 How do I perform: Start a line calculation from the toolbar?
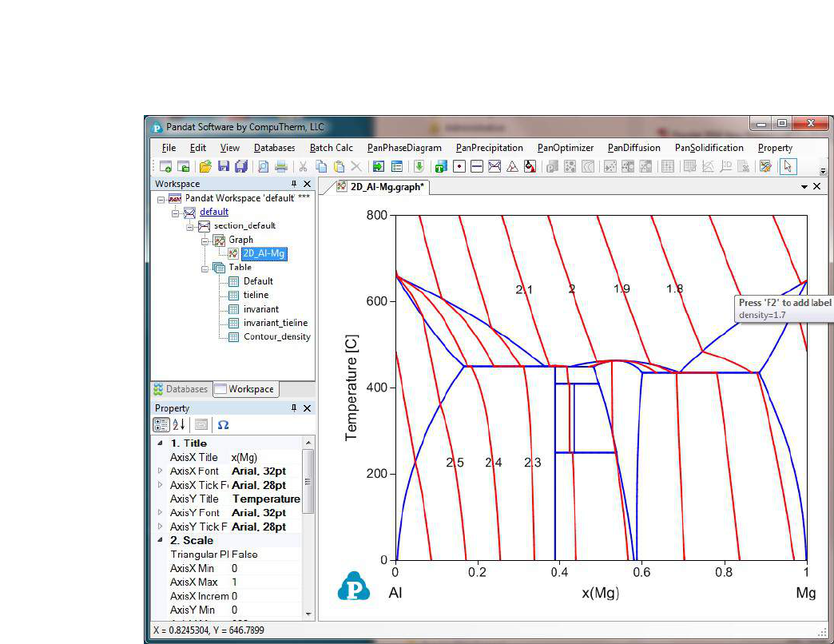477,166
